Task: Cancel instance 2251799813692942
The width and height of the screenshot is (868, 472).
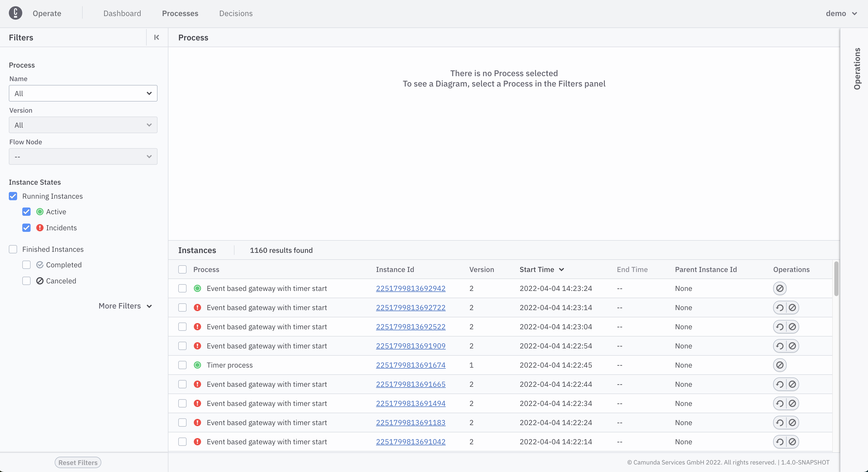Action: 779,288
